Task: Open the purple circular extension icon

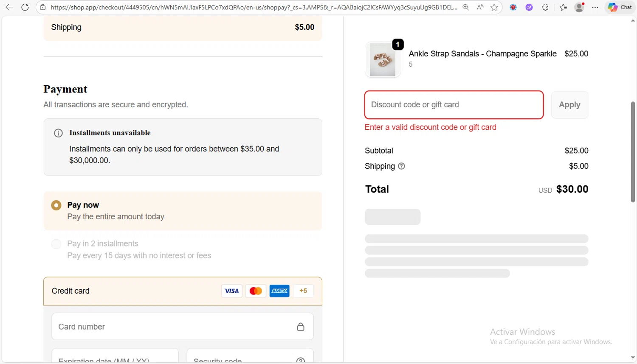Action: [529, 7]
